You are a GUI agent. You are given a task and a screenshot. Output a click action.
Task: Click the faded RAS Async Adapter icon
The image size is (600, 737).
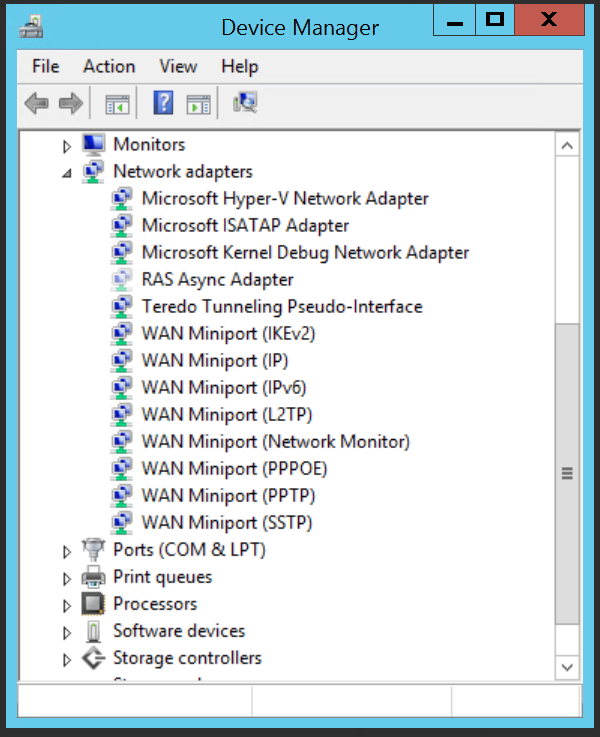(x=122, y=280)
